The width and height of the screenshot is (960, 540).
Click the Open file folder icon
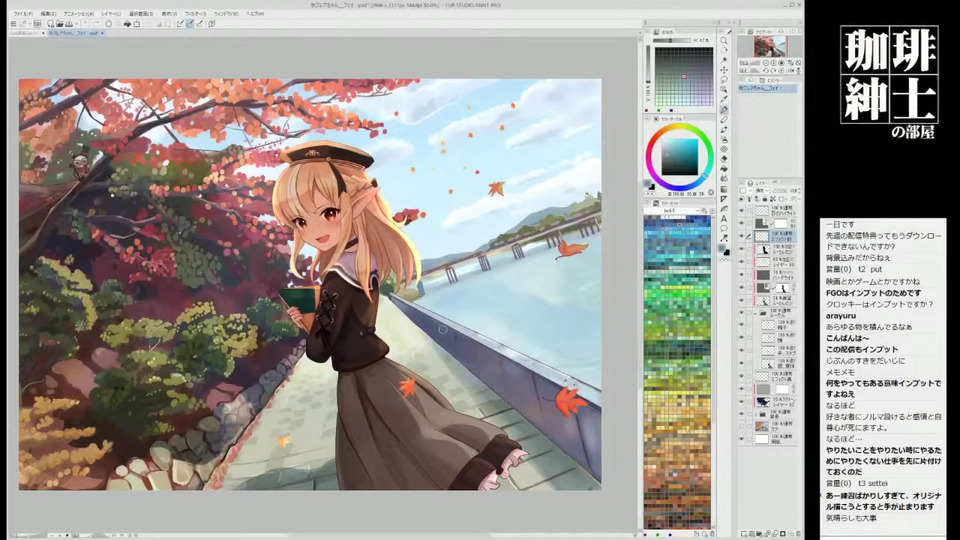(59, 24)
